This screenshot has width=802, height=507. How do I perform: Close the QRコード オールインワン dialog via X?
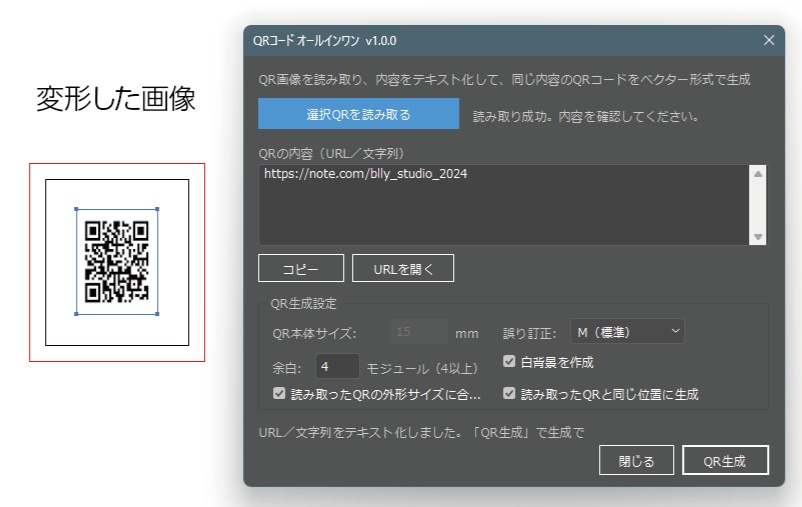point(769,40)
